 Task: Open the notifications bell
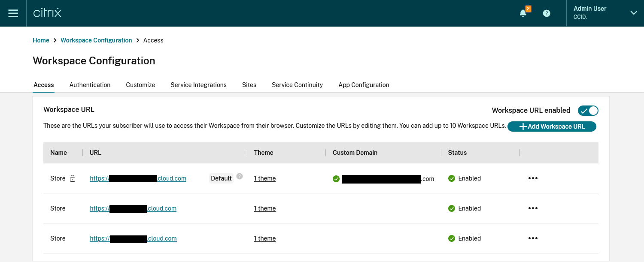coord(523,13)
